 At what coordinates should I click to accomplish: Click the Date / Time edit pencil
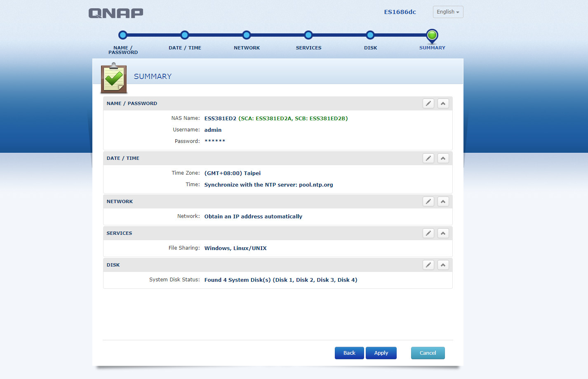tap(428, 158)
